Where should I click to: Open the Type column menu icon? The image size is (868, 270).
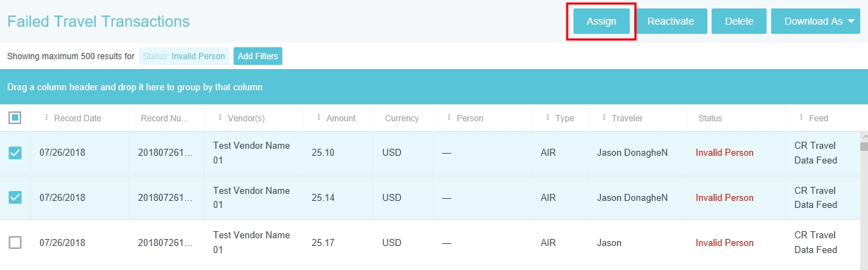click(x=548, y=118)
